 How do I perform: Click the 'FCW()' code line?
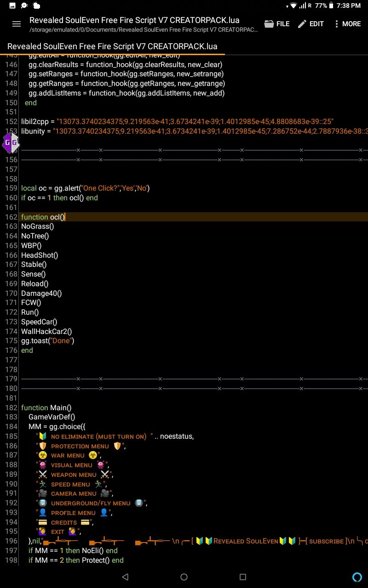31,303
